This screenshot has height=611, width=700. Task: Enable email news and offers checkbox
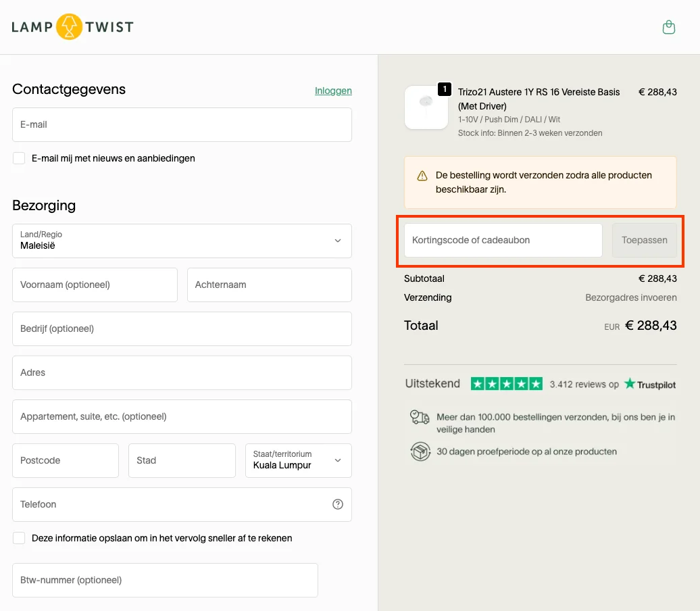click(19, 158)
